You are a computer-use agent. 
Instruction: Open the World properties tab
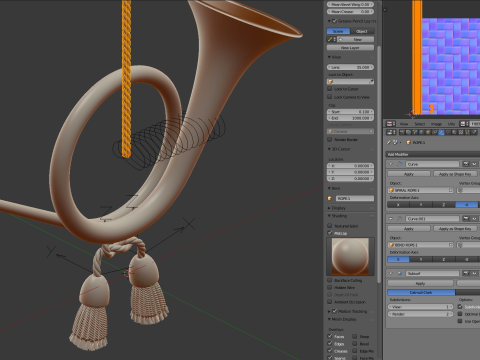pyautogui.click(x=421, y=132)
